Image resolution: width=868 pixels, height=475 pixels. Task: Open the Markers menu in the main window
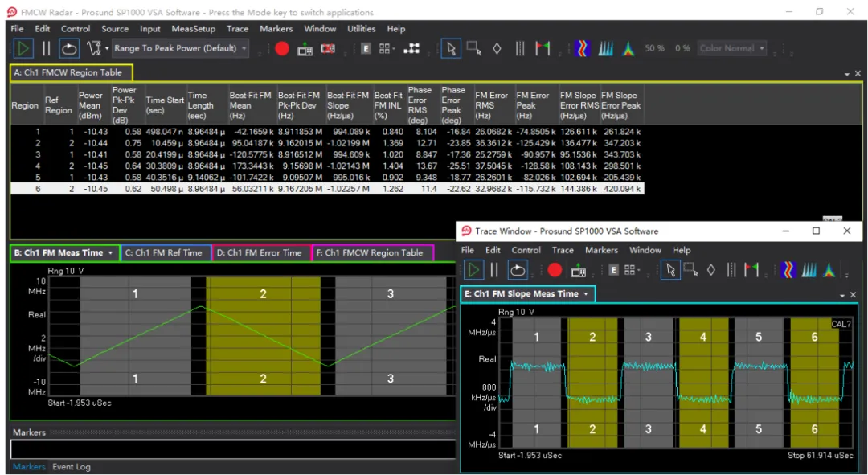tap(276, 29)
